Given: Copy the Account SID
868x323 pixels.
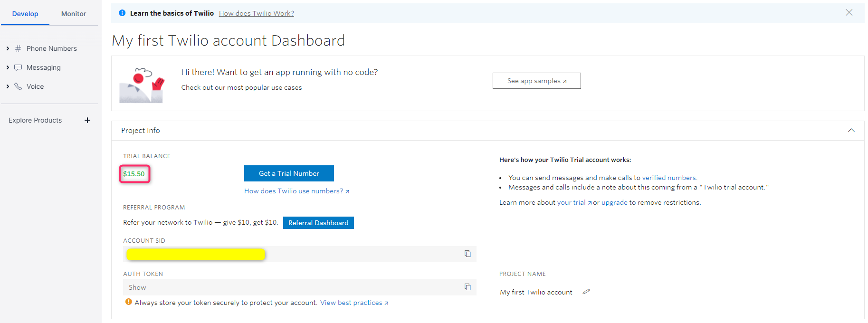Looking at the screenshot, I should 467,254.
